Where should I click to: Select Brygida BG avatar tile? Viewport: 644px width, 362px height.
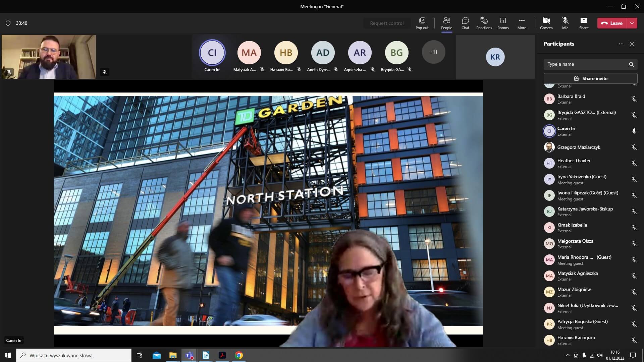coord(396,53)
